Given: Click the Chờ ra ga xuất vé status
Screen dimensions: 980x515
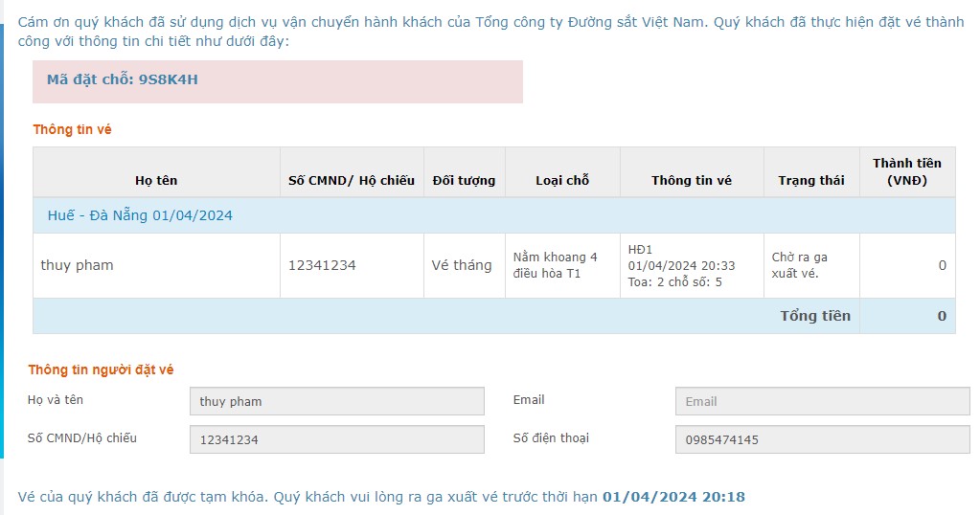Looking at the screenshot, I should tap(800, 265).
